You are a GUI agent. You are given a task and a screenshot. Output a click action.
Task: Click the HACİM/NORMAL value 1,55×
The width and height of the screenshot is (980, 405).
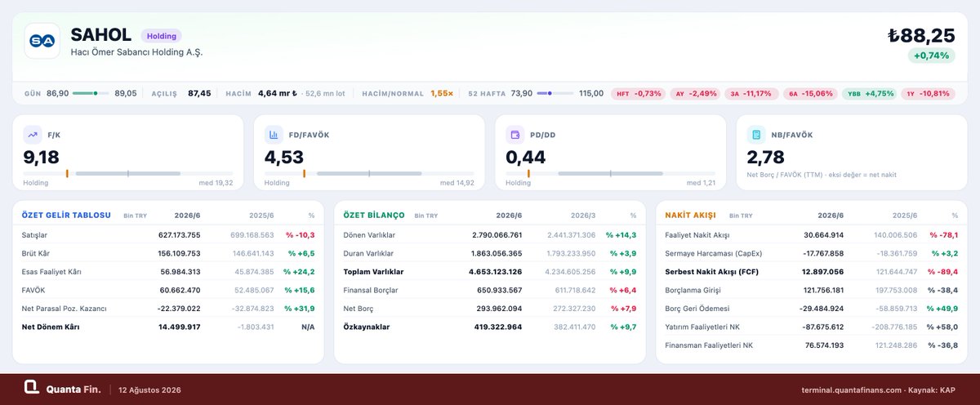(x=442, y=93)
